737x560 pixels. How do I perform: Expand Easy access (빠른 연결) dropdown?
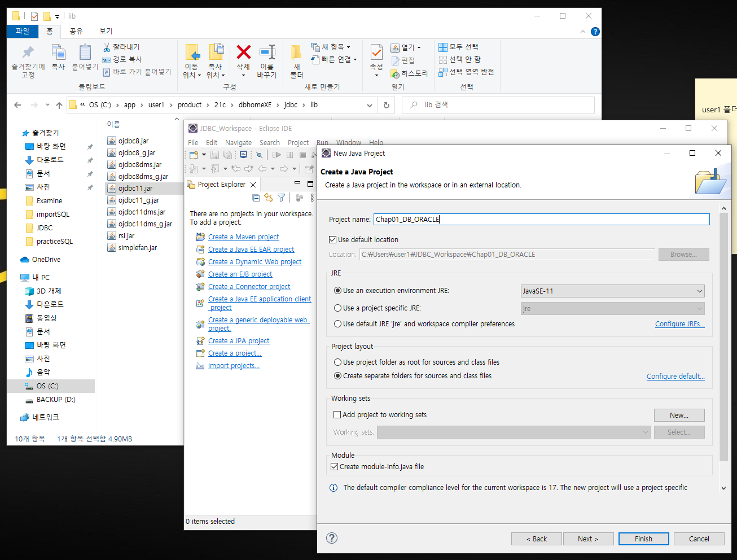[x=355, y=59]
